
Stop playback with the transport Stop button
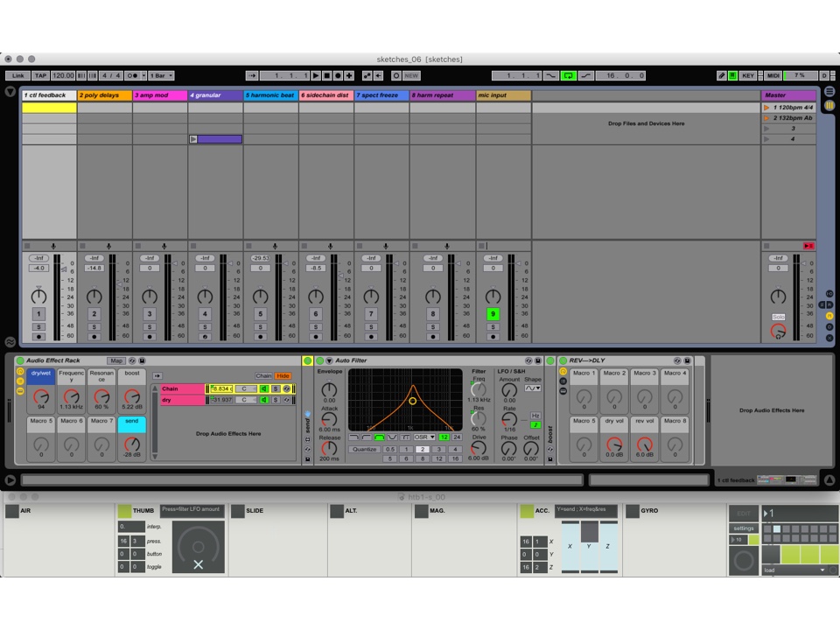coord(326,75)
